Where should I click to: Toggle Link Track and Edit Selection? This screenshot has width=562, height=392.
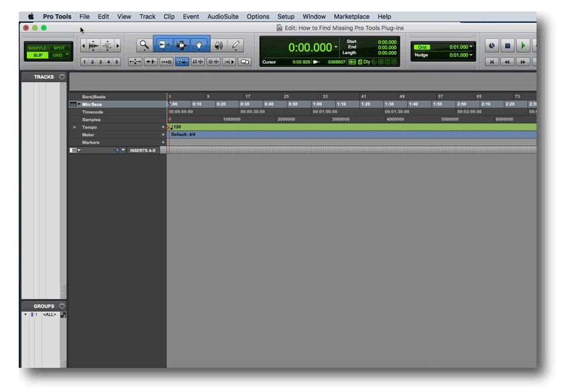(x=213, y=62)
